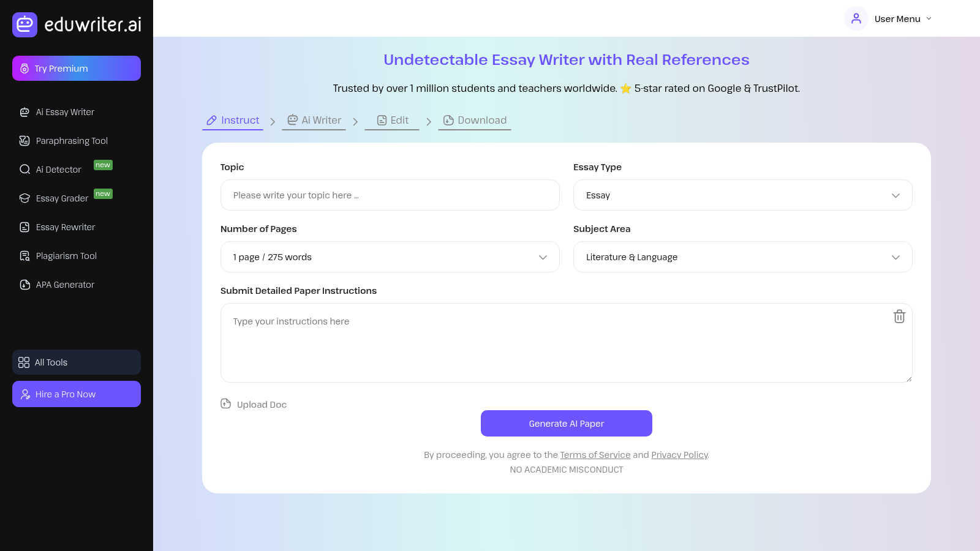Viewport: 980px width, 551px height.
Task: Expand the User Menu chevron
Action: pyautogui.click(x=929, y=19)
